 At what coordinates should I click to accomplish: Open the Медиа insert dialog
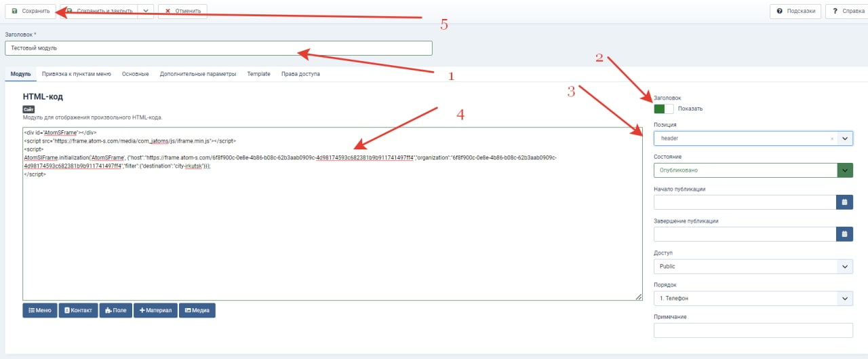pos(197,310)
